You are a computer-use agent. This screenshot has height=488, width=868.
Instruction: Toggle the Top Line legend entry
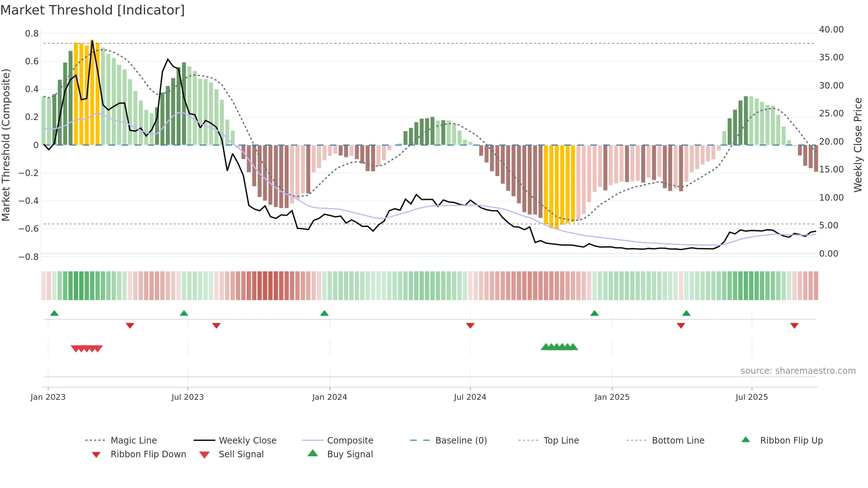548,440
